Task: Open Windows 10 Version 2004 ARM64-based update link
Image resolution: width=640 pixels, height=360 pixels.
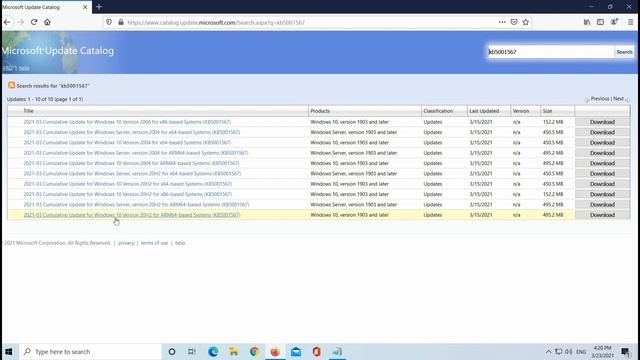Action: pyautogui.click(x=131, y=163)
